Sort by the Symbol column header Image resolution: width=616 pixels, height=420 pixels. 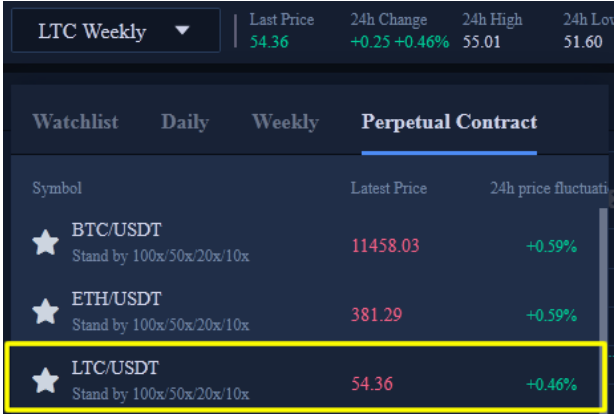tap(57, 188)
